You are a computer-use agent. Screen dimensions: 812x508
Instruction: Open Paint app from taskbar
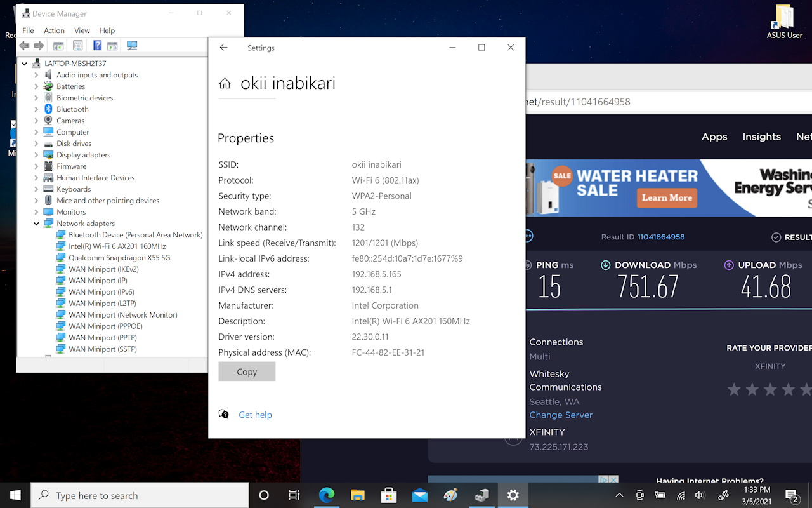point(450,495)
